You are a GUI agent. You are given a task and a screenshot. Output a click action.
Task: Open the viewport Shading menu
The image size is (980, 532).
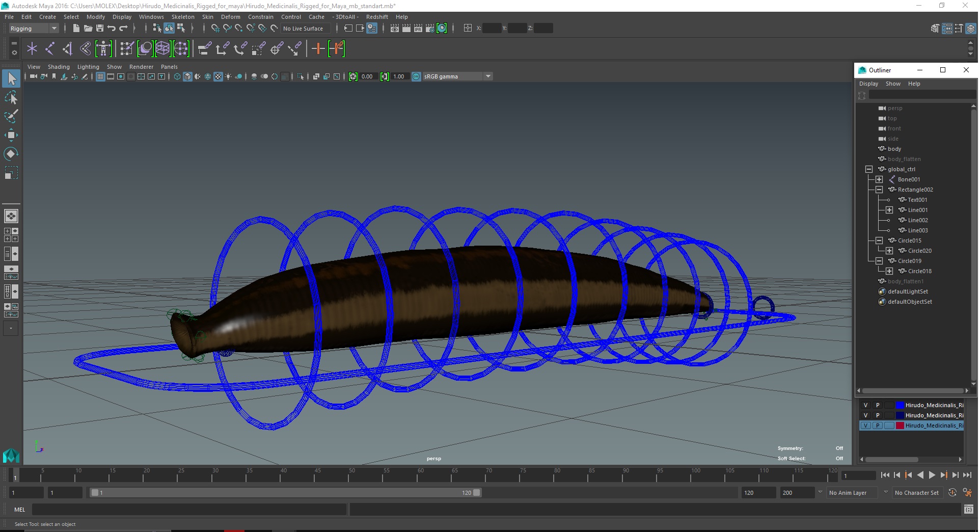pos(59,67)
